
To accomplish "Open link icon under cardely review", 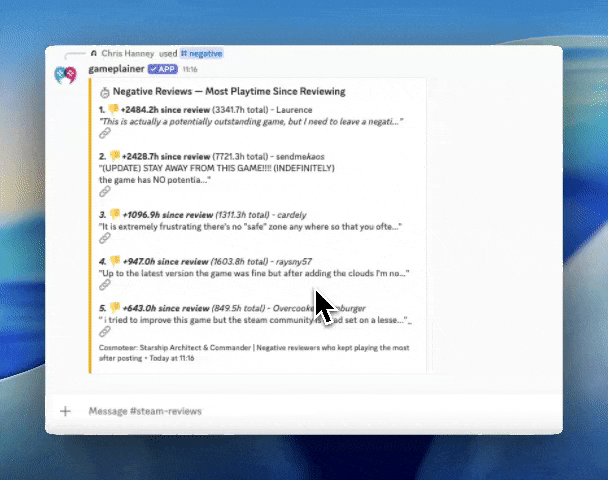I will (x=105, y=238).
